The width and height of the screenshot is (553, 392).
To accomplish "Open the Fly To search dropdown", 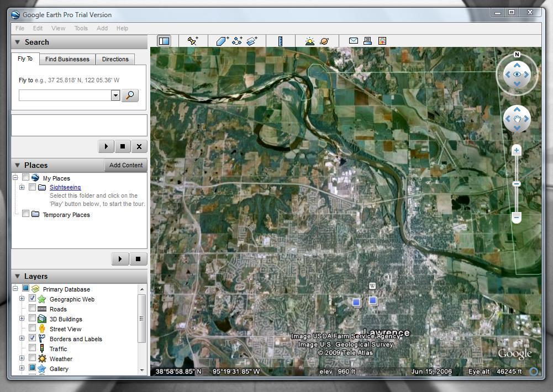I will tap(115, 96).
